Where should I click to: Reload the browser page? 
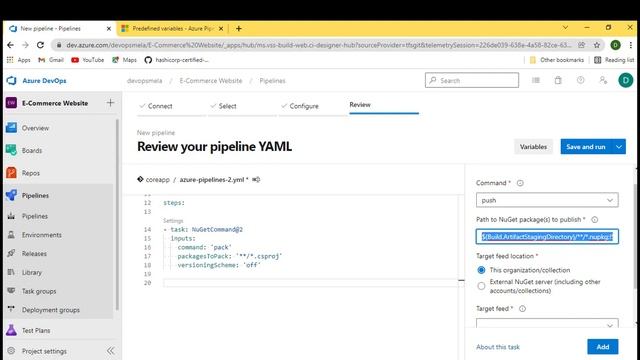40,45
